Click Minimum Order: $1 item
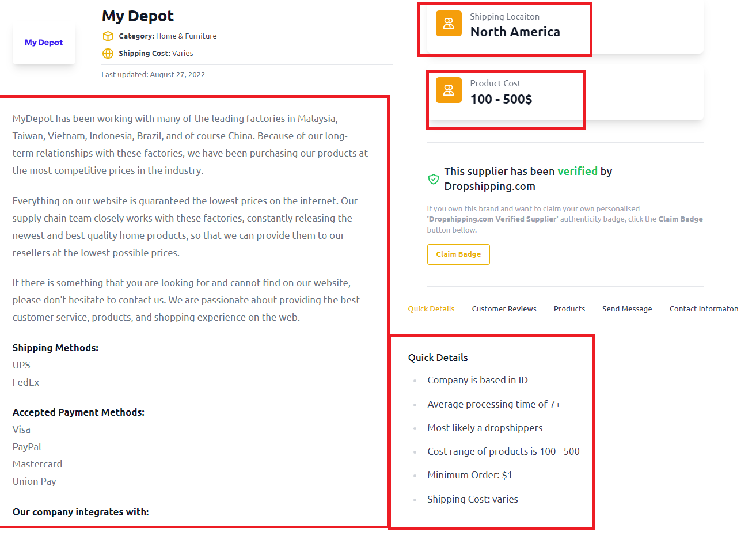Viewport: 756px width, 559px height. [x=469, y=475]
